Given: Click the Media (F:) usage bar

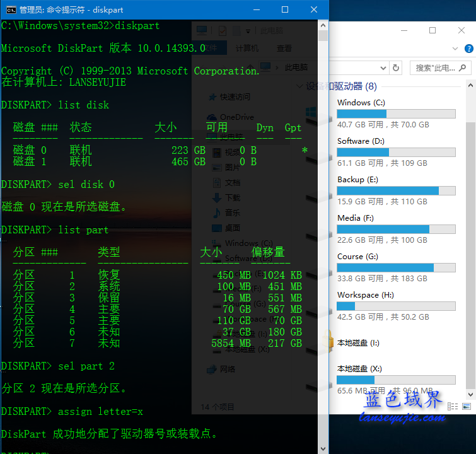Looking at the screenshot, I should pos(396,230).
